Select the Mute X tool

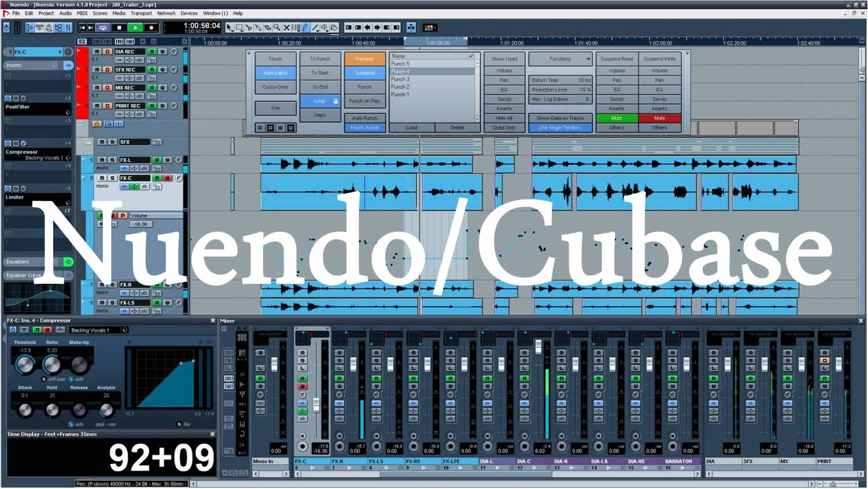tap(286, 27)
